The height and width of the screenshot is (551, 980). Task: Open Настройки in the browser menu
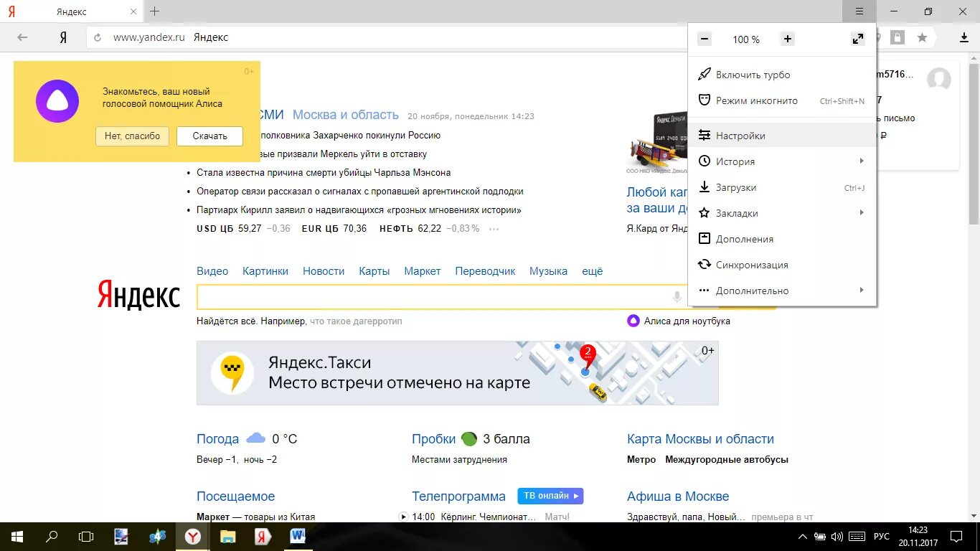782,136
